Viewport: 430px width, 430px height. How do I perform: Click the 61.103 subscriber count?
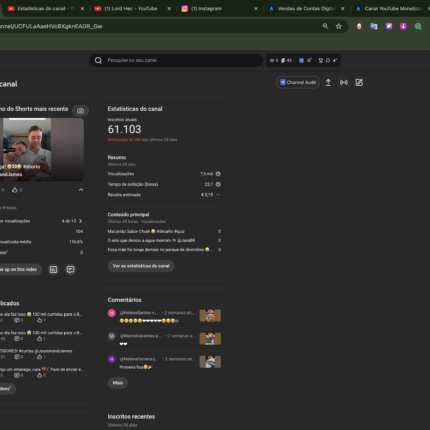click(x=124, y=129)
